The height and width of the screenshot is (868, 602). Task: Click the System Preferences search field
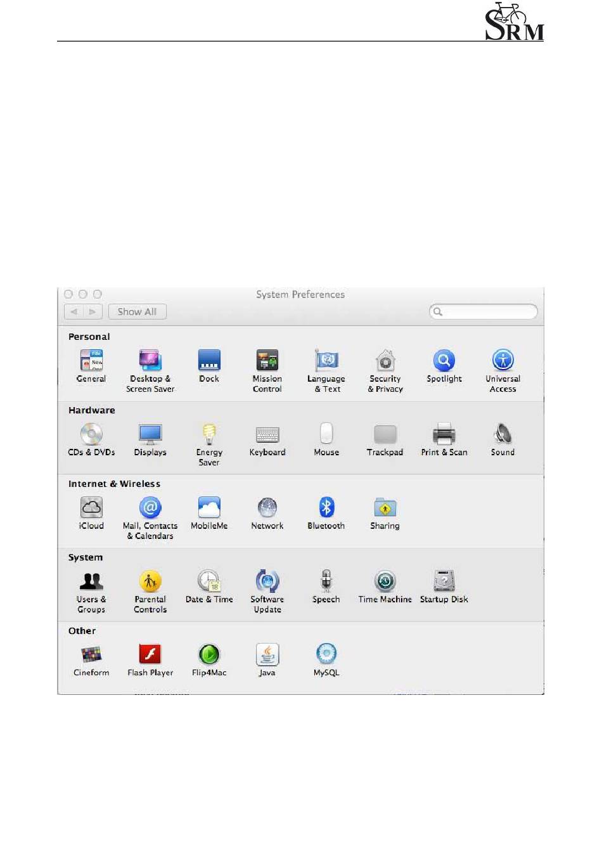(x=484, y=312)
